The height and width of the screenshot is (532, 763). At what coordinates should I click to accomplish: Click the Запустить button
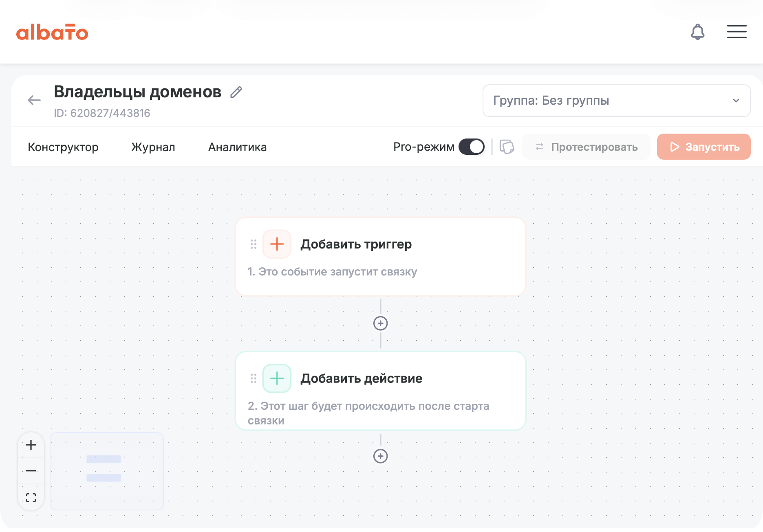(x=704, y=147)
